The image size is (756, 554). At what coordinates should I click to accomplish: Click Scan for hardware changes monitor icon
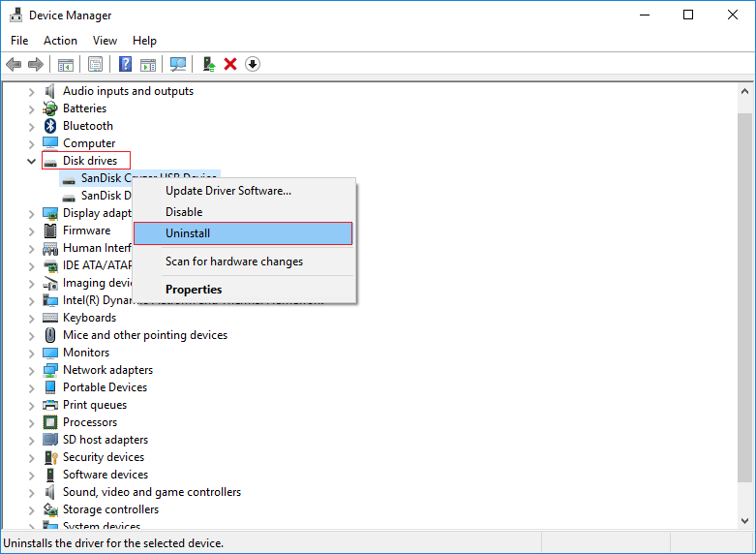(x=178, y=64)
